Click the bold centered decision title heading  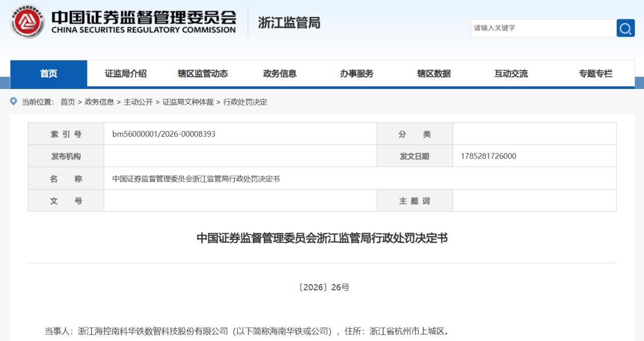tap(322, 238)
